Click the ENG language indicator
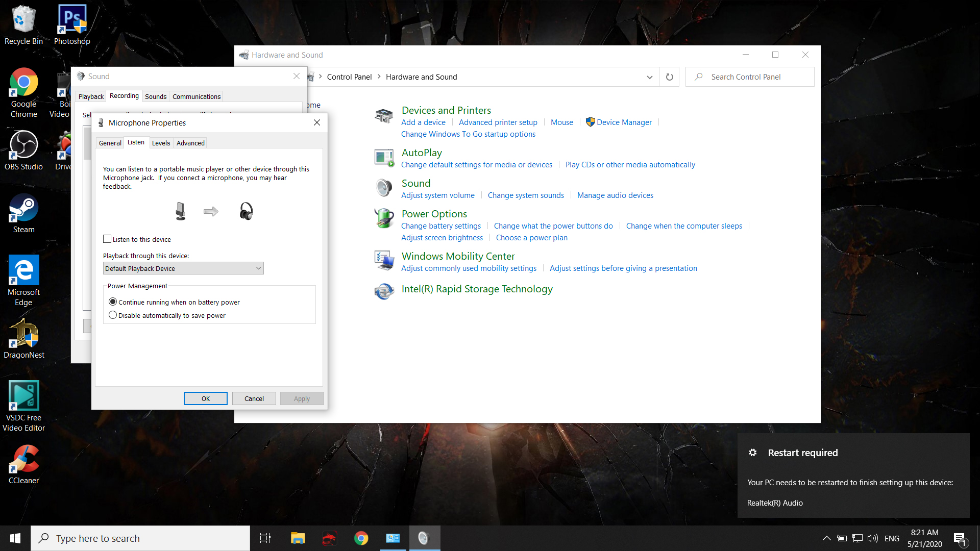 point(892,538)
